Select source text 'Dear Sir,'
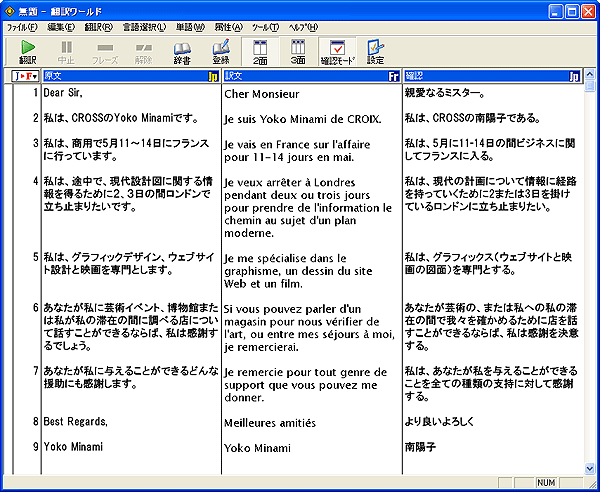 pos(63,93)
